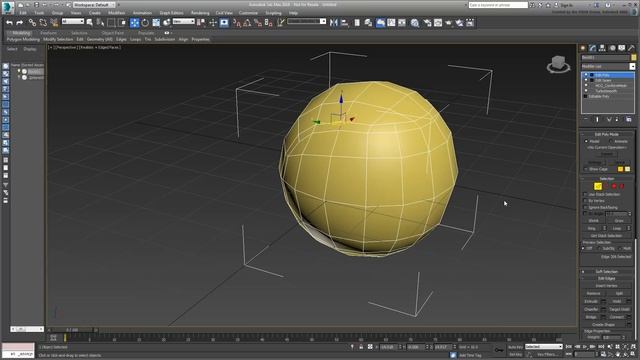Click the Render Production teapot icon
Screen dimensions: 640x360
[x=449, y=22]
